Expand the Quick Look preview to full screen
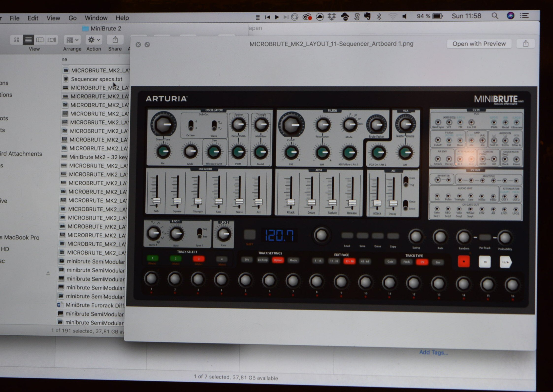553x392 pixels. tap(147, 45)
